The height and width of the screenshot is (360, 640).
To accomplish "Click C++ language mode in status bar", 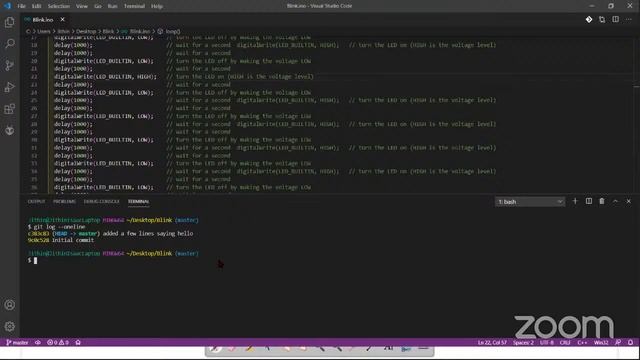I will click(x=582, y=342).
